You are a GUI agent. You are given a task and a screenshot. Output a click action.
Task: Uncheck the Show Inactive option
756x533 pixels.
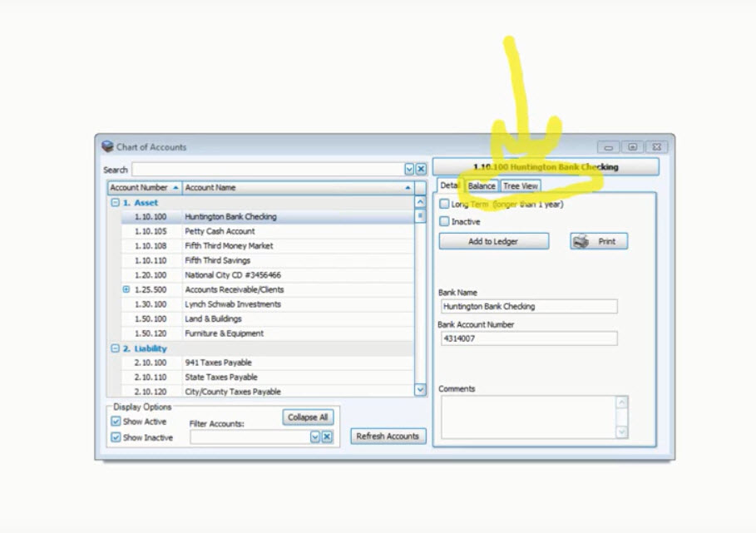116,437
